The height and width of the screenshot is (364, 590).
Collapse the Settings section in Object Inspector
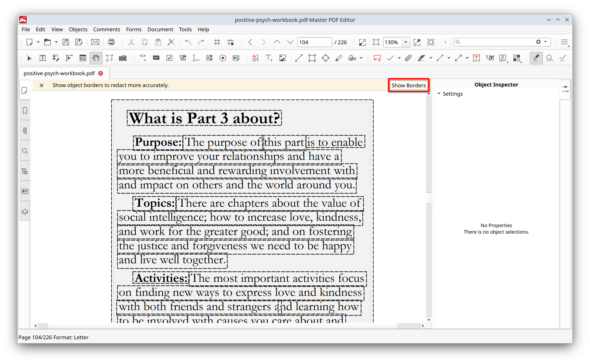click(x=439, y=94)
